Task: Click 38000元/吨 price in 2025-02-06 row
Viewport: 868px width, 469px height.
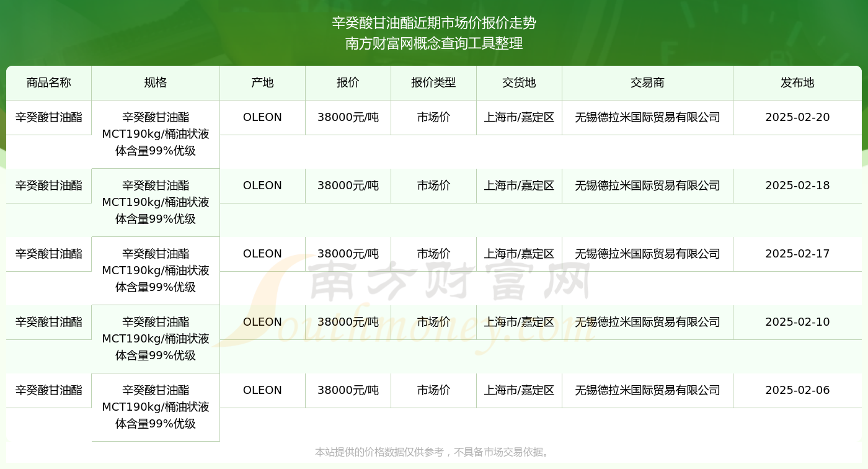Action: click(348, 390)
